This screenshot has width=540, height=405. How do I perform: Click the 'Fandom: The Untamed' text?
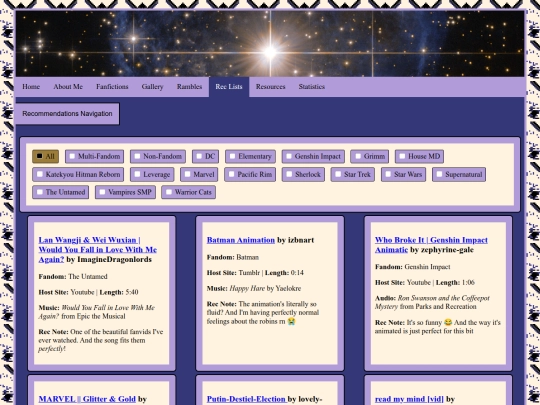click(x=73, y=277)
